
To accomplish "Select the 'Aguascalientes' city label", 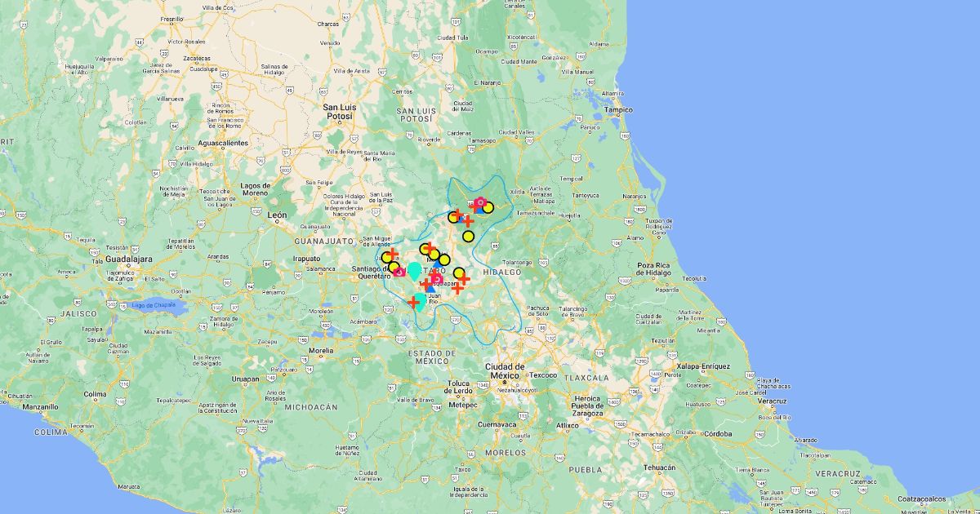I will tap(222, 143).
